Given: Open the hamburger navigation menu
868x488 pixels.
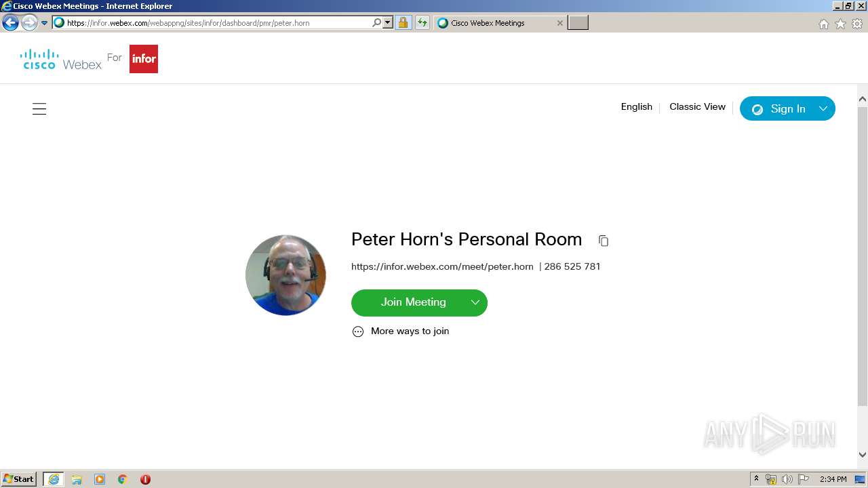Looking at the screenshot, I should coord(39,108).
